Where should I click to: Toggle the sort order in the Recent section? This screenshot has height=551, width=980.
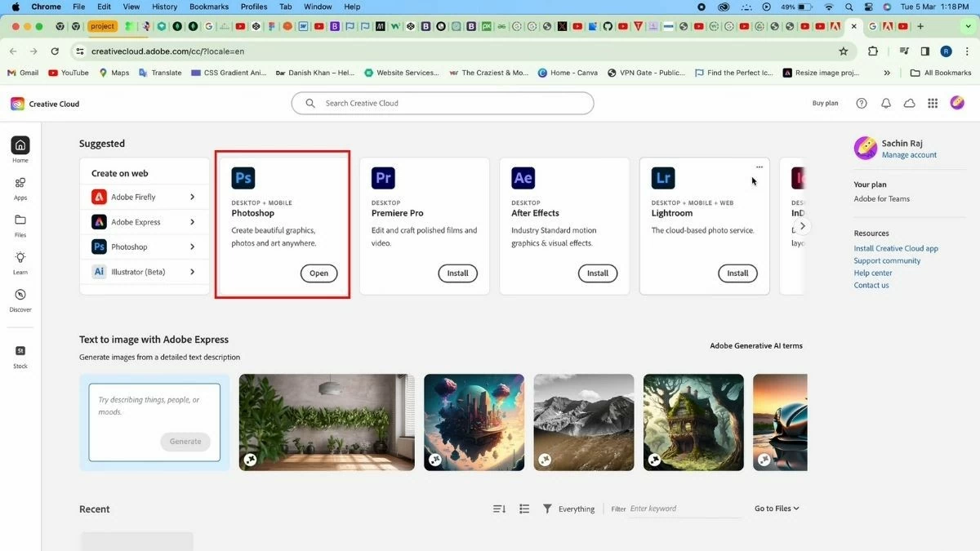(498, 508)
